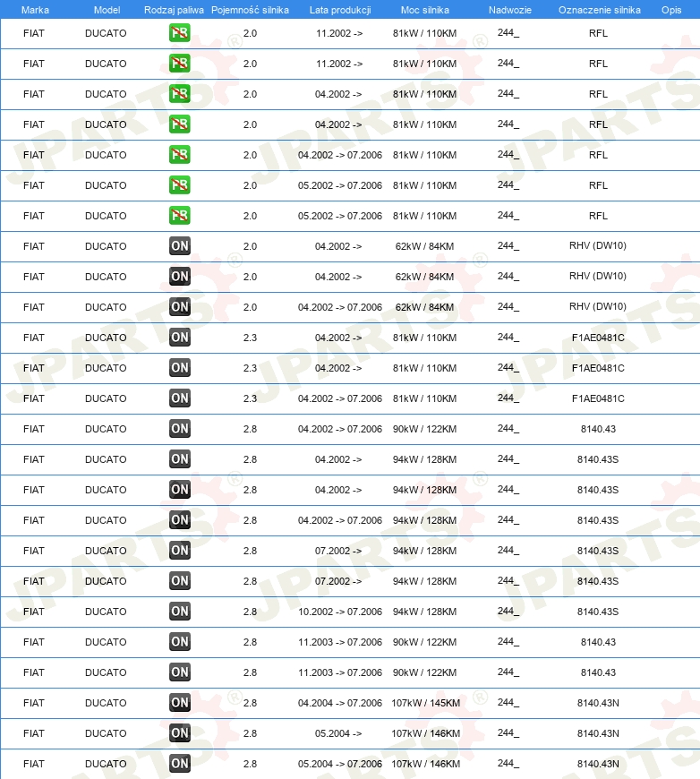Click FIAT in the 107kW / 145KM row
The image size is (700, 779).
[x=34, y=703]
